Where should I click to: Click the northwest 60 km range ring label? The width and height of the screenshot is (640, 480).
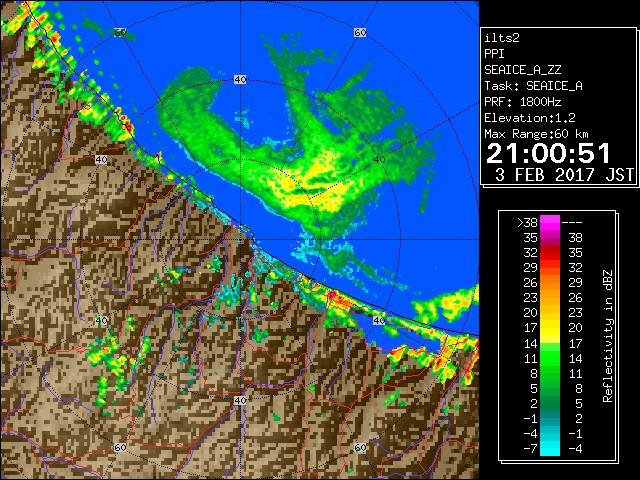point(120,32)
